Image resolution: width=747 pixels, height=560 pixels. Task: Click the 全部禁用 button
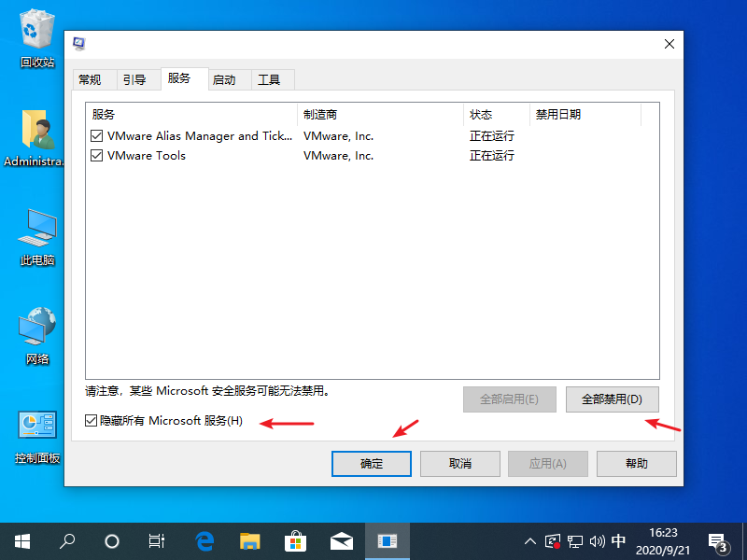click(x=613, y=399)
